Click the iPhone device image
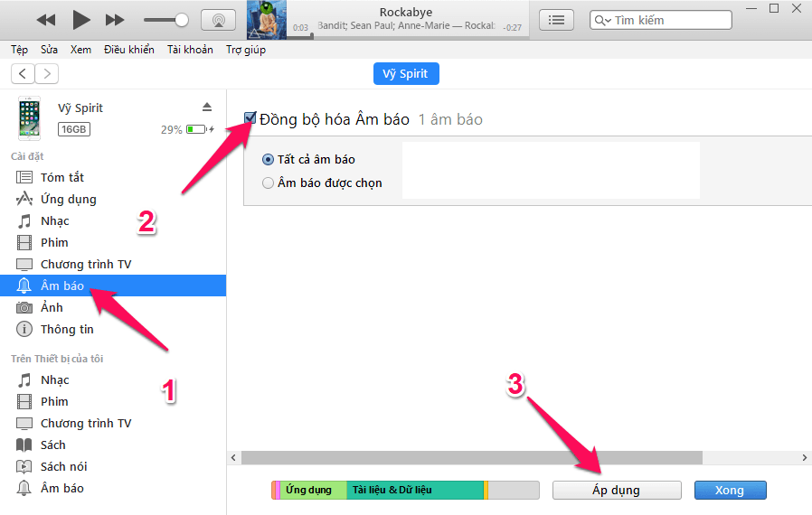This screenshot has height=515, width=812. click(x=29, y=118)
